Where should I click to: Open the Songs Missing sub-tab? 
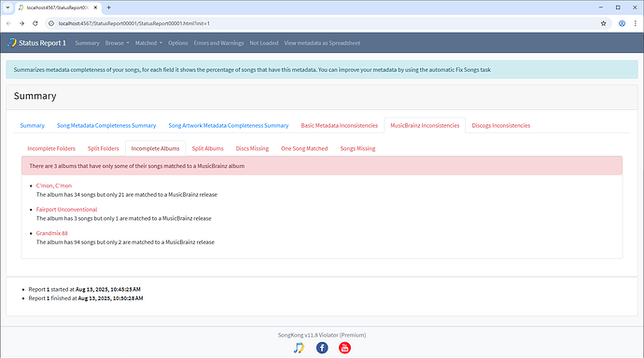click(357, 148)
